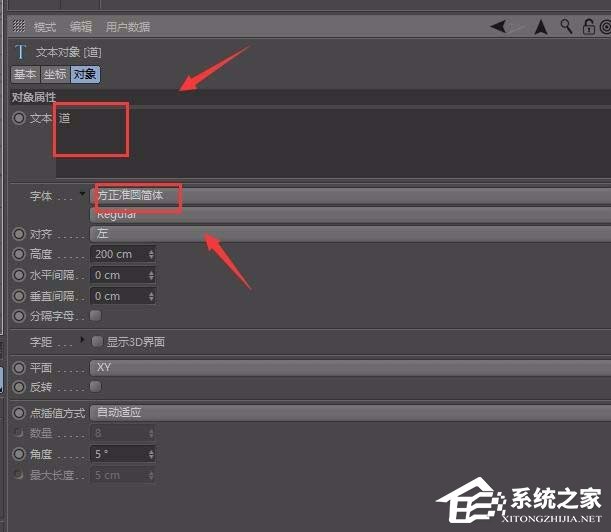Click the 文本对象 [道] title

click(x=68, y=52)
